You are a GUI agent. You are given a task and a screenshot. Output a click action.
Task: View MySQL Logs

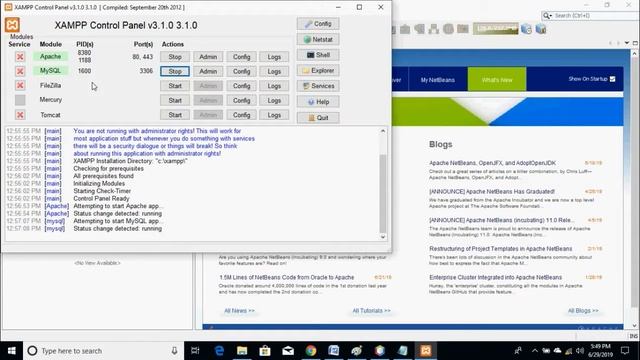274,71
